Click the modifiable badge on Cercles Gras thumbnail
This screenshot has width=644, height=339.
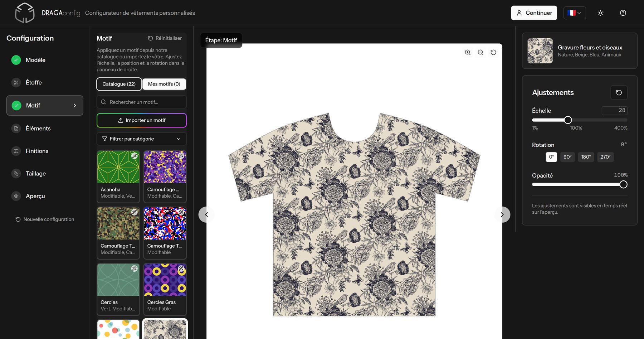[x=181, y=268]
